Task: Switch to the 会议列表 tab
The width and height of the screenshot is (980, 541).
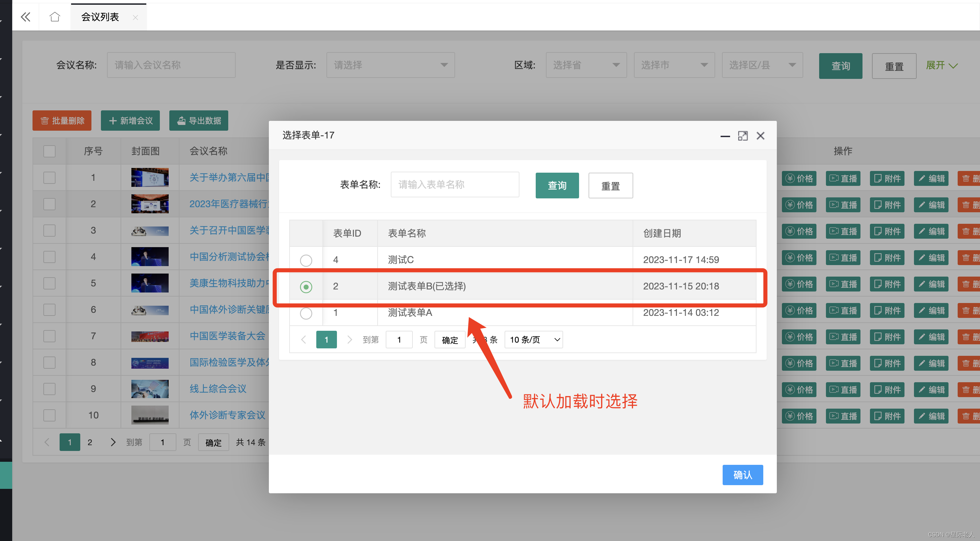Action: click(x=100, y=17)
